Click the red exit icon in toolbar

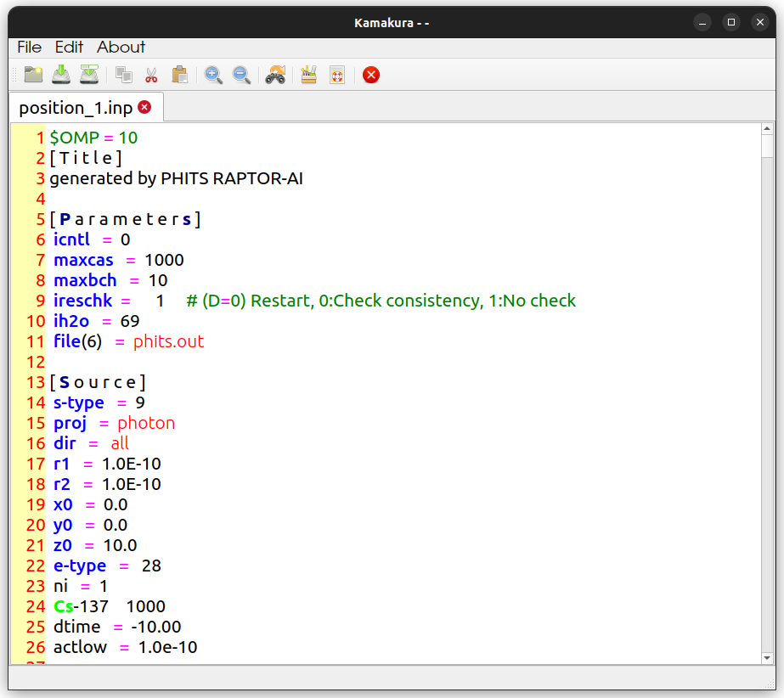370,75
